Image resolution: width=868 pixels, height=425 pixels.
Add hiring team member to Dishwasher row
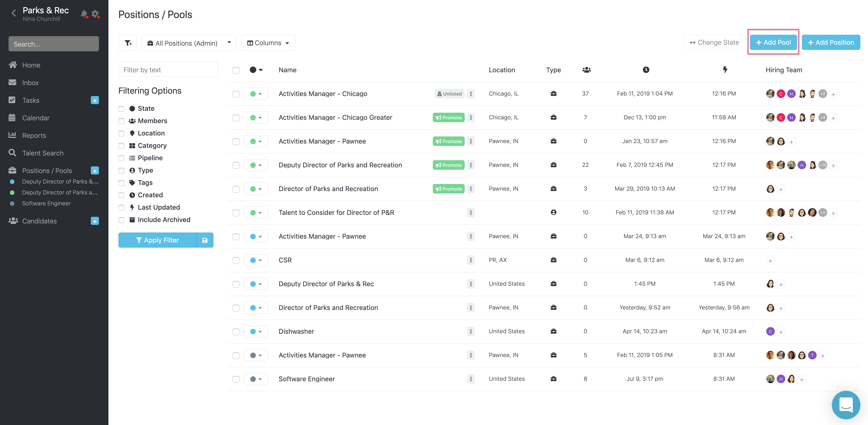[x=781, y=332]
